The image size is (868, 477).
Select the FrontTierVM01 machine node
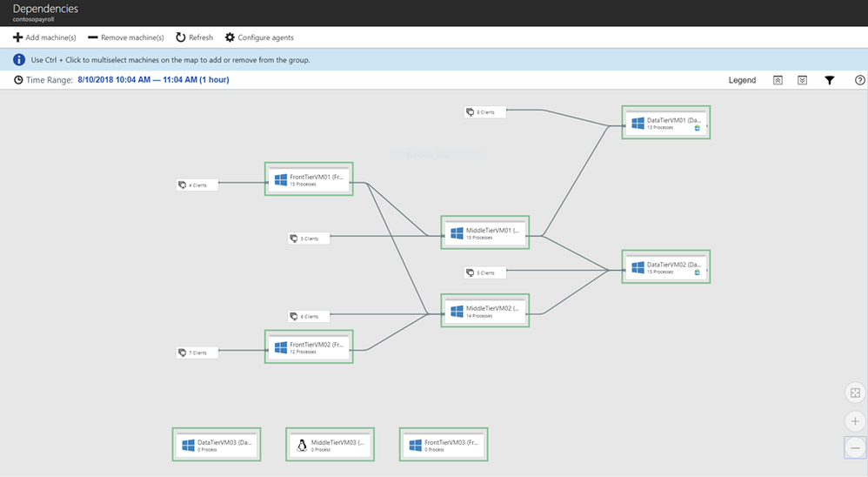pos(309,179)
